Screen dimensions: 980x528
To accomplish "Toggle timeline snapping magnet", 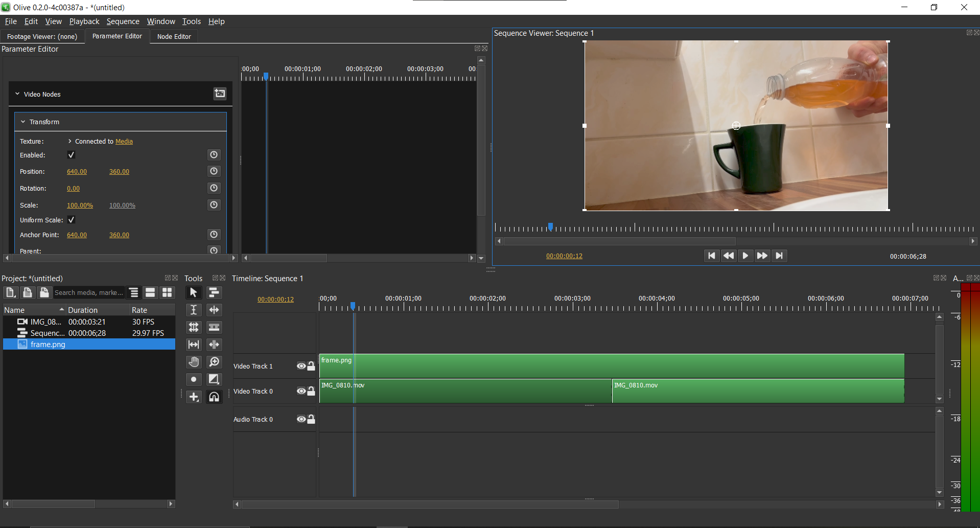I will point(214,397).
